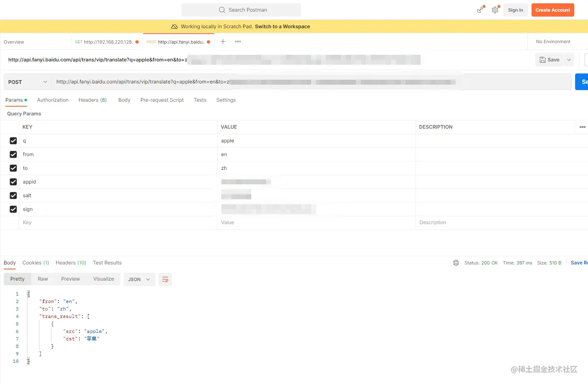Screen dimensions: 588x384
Task: Open the request Body tab
Action: [124, 100]
